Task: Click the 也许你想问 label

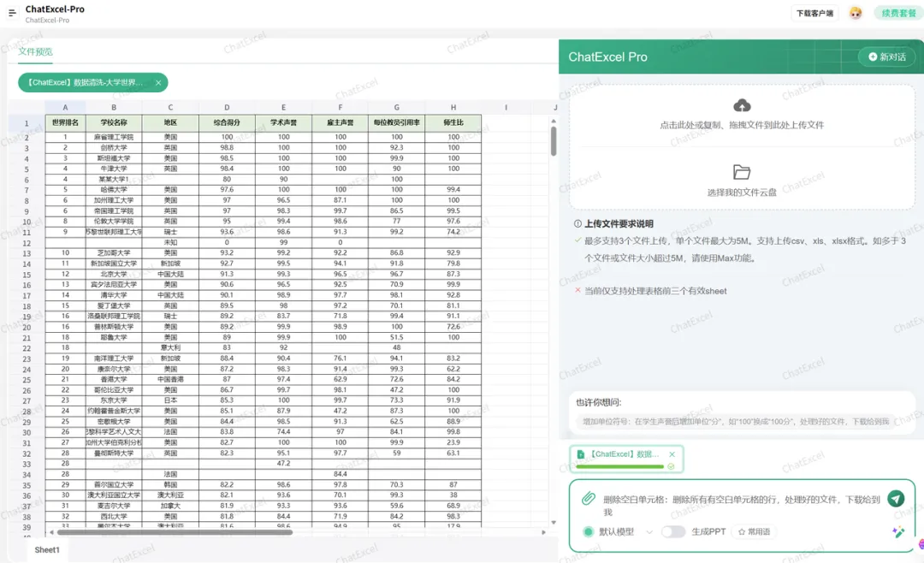Action: pyautogui.click(x=598, y=403)
